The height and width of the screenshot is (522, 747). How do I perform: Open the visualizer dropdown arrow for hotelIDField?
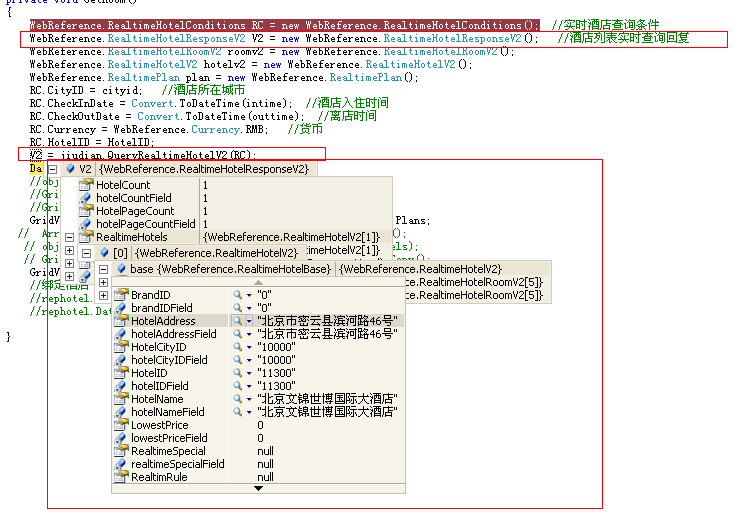(249, 386)
